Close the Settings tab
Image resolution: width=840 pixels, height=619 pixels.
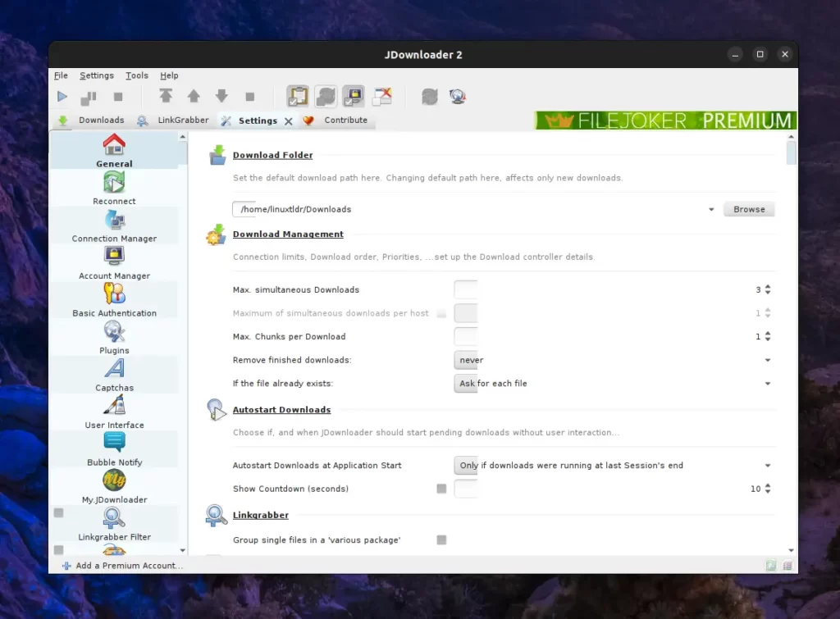pyautogui.click(x=288, y=121)
